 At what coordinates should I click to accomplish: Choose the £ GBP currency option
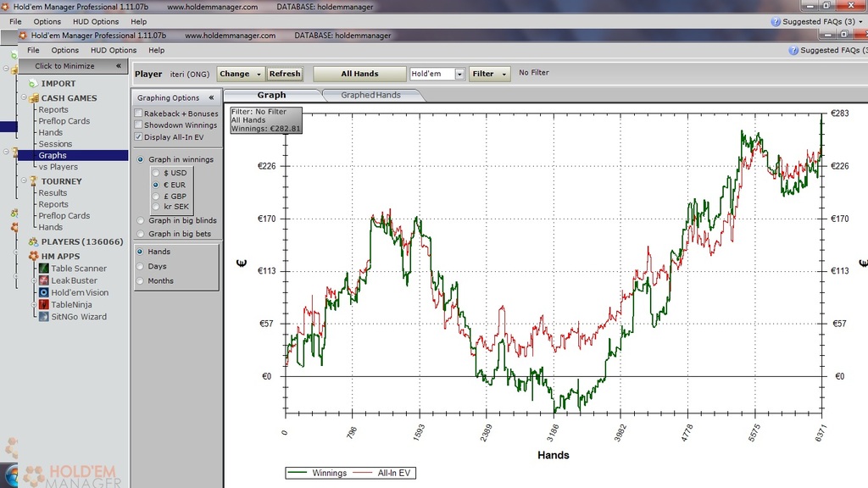156,196
